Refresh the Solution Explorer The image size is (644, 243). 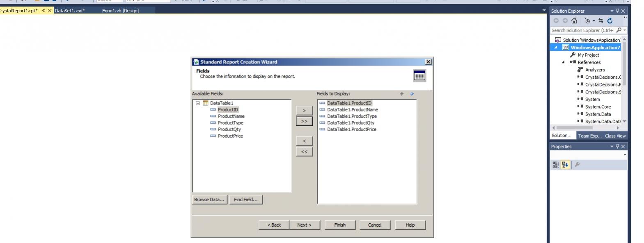pos(610,20)
